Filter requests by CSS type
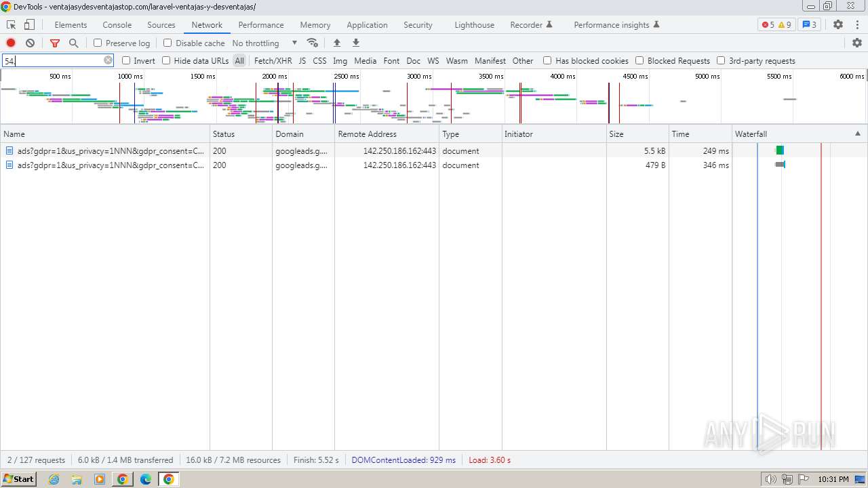Viewport: 868px width, 488px height. pyautogui.click(x=319, y=60)
